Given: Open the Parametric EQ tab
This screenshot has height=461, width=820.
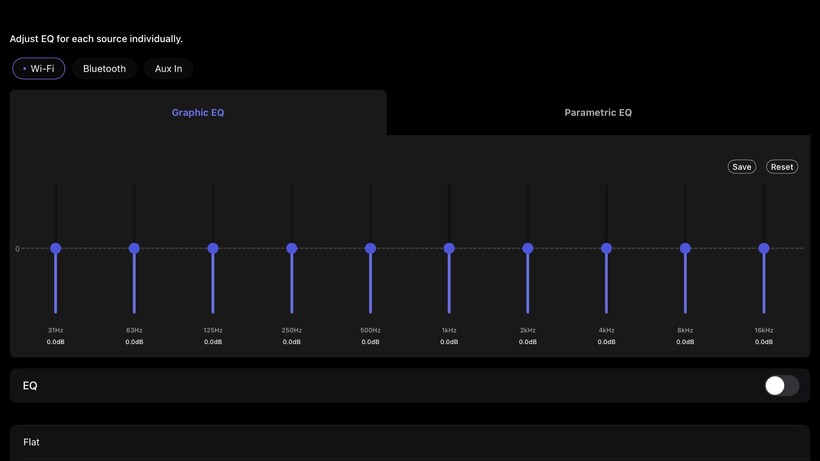Looking at the screenshot, I should [x=598, y=113].
